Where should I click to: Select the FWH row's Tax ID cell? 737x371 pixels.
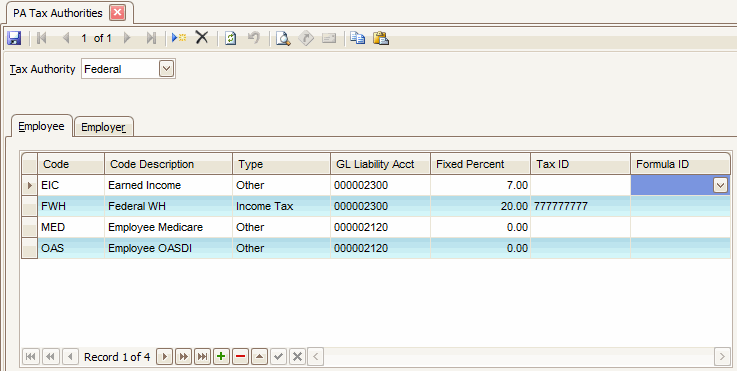580,206
